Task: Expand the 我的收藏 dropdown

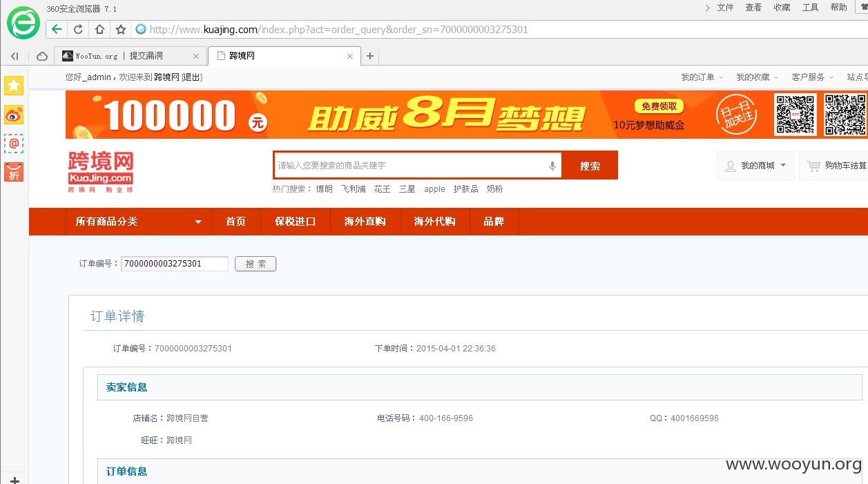Action: click(x=758, y=77)
